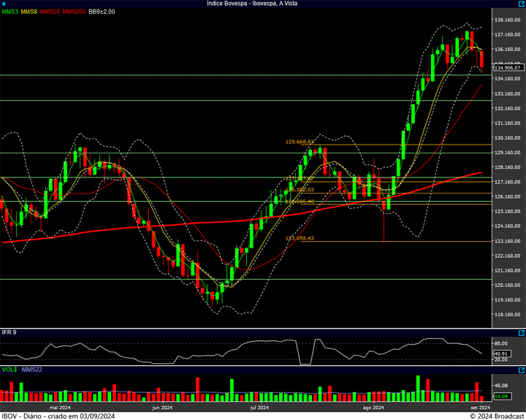Select the BB9±2,00 Bollinger Bands label
The image size is (526, 420).
102,12
